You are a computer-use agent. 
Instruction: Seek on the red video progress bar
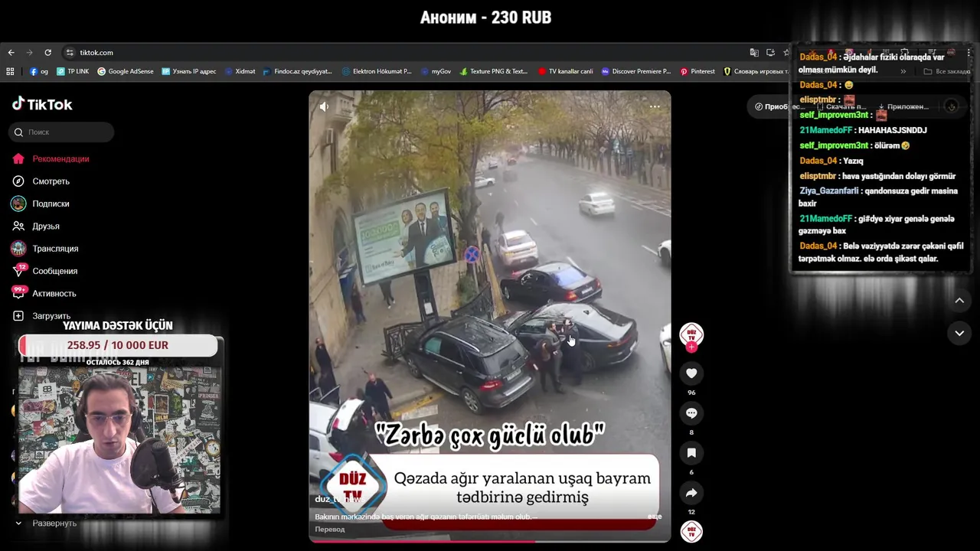click(490, 541)
